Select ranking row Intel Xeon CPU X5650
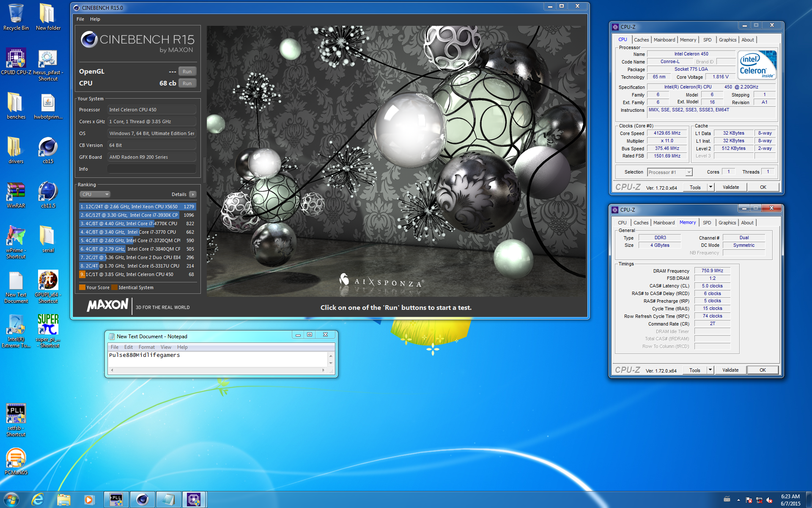This screenshot has height=508, width=812. click(x=137, y=207)
